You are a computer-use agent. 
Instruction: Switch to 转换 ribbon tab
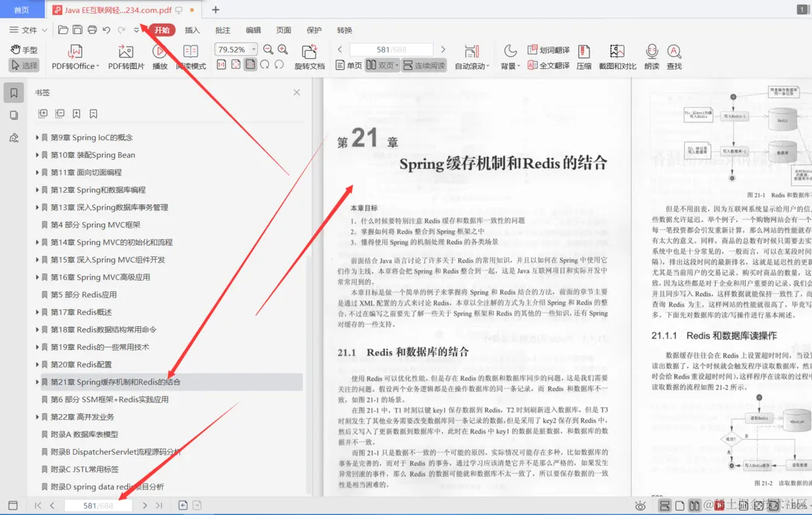tap(344, 30)
